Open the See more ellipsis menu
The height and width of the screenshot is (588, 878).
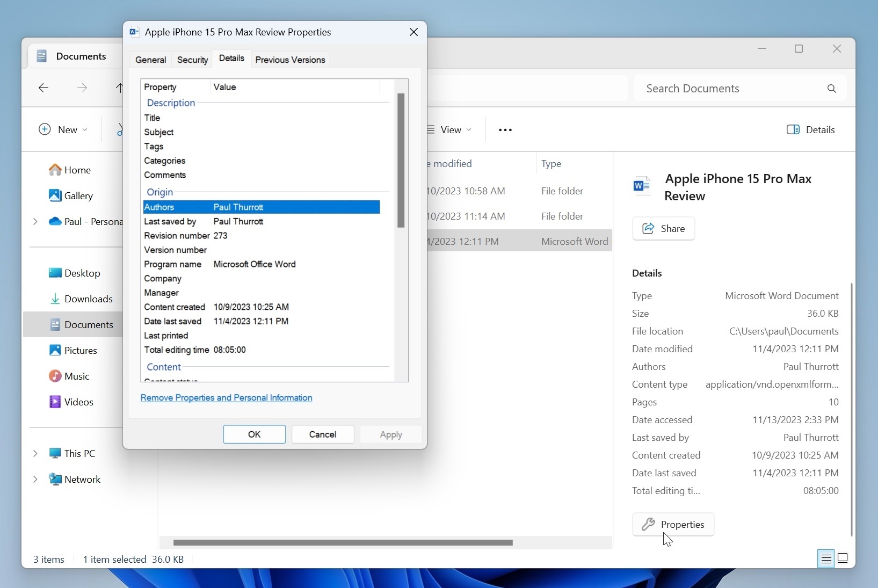click(x=505, y=130)
